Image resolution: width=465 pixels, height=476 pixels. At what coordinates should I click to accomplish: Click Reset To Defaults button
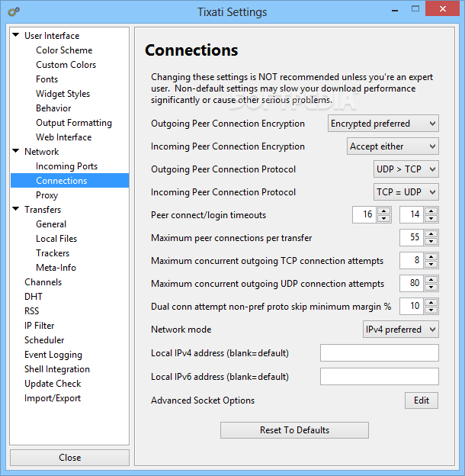(x=294, y=430)
